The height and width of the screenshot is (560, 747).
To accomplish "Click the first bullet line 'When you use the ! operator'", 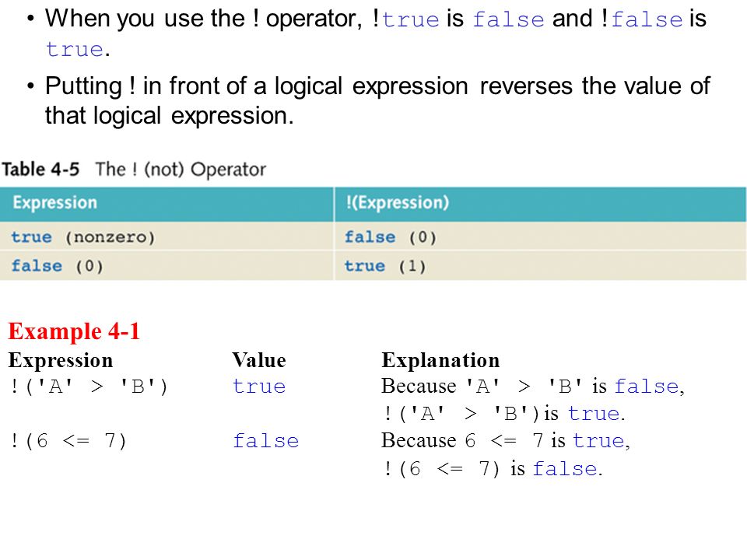I will (x=376, y=19).
